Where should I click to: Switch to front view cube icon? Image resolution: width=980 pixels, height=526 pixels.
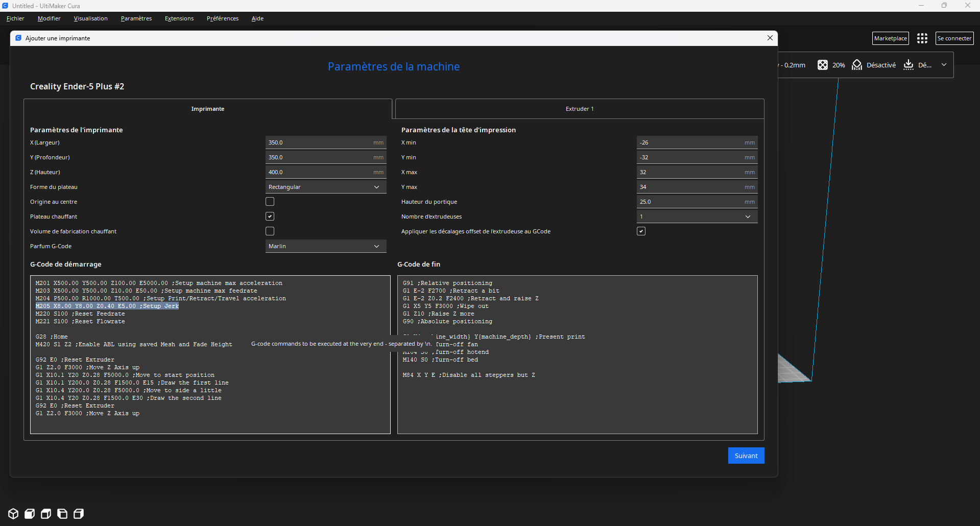30,514
